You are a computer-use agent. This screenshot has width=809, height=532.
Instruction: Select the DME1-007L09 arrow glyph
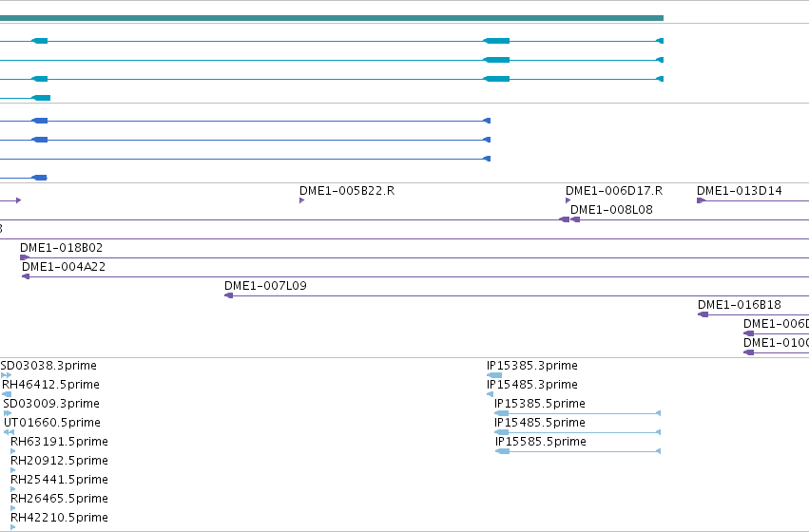228,295
